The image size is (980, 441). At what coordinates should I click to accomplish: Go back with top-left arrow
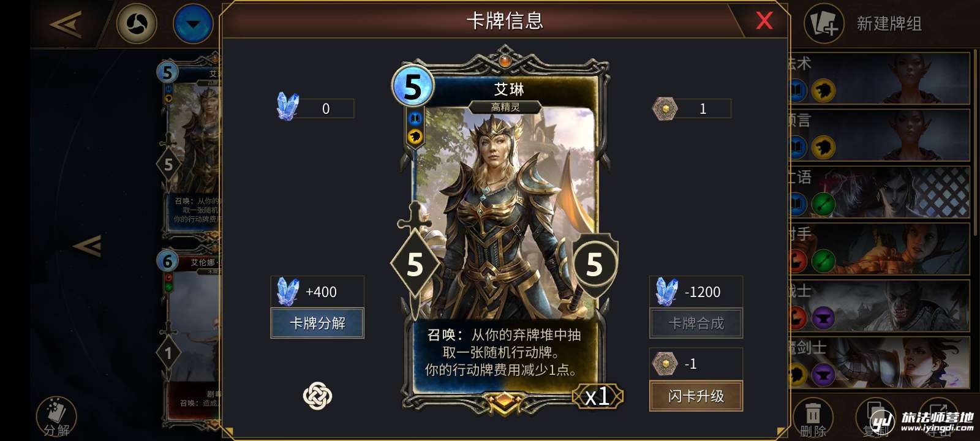(x=66, y=24)
